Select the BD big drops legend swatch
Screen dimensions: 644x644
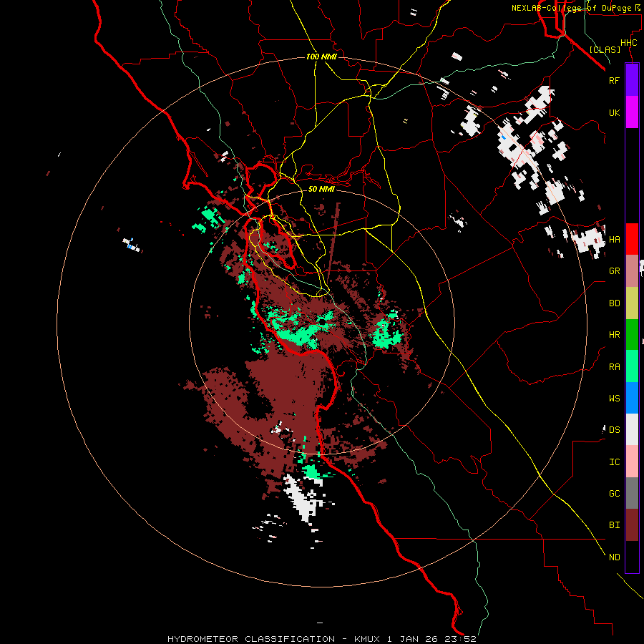click(632, 303)
